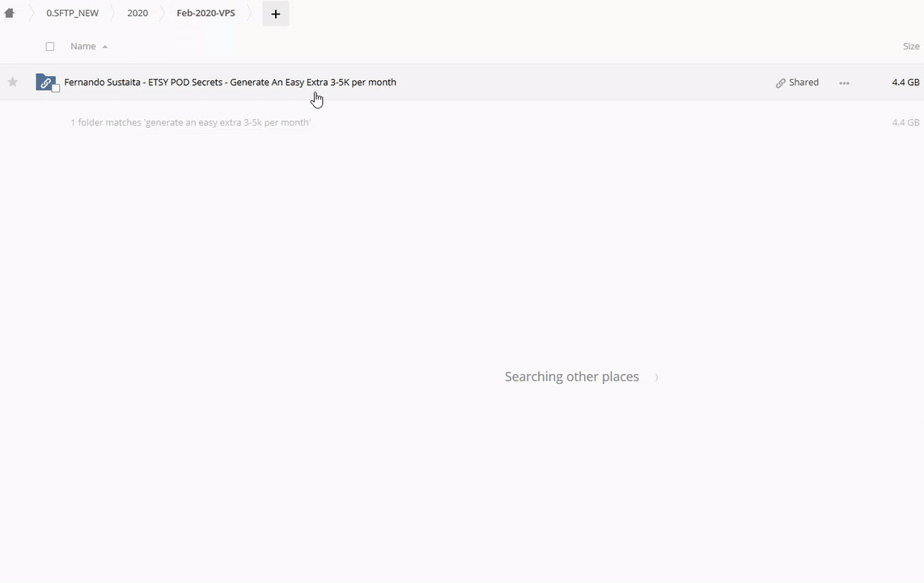This screenshot has width=924, height=583.
Task: Click the plus button in the breadcrumb
Action: [x=275, y=14]
